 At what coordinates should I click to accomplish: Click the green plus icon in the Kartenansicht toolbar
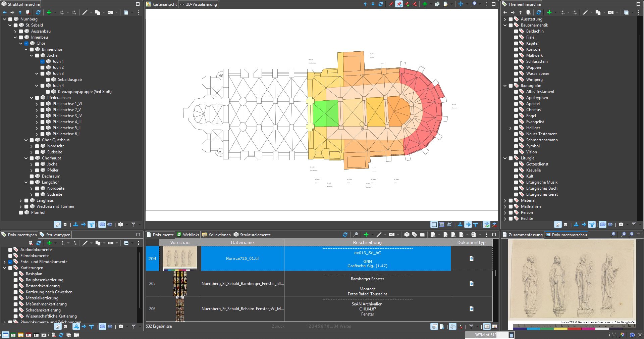(x=425, y=4)
